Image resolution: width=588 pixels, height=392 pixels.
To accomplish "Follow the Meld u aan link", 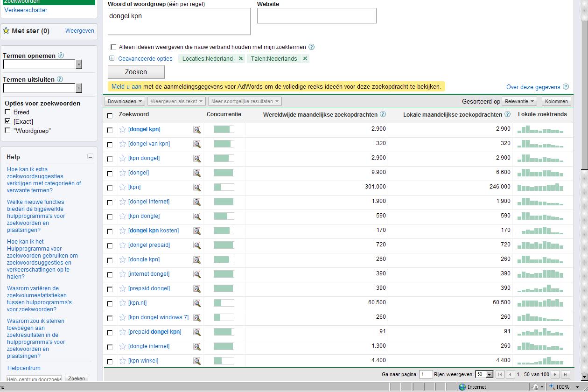I will 126,86.
